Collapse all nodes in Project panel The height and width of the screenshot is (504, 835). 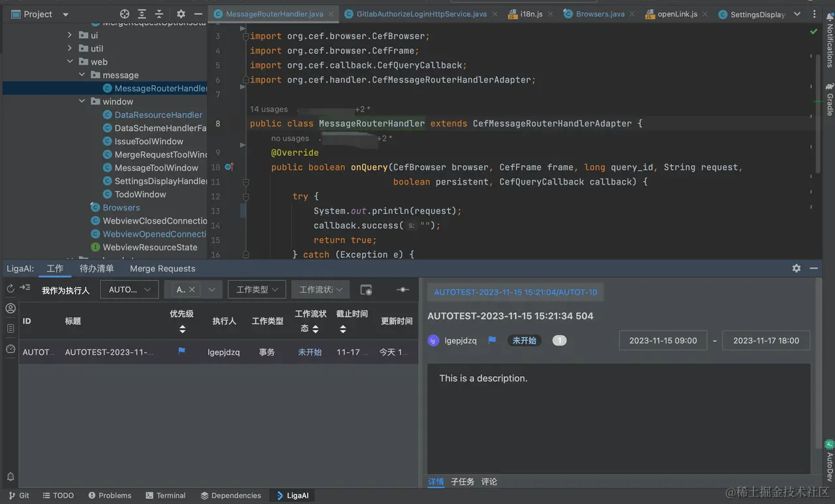click(x=159, y=14)
